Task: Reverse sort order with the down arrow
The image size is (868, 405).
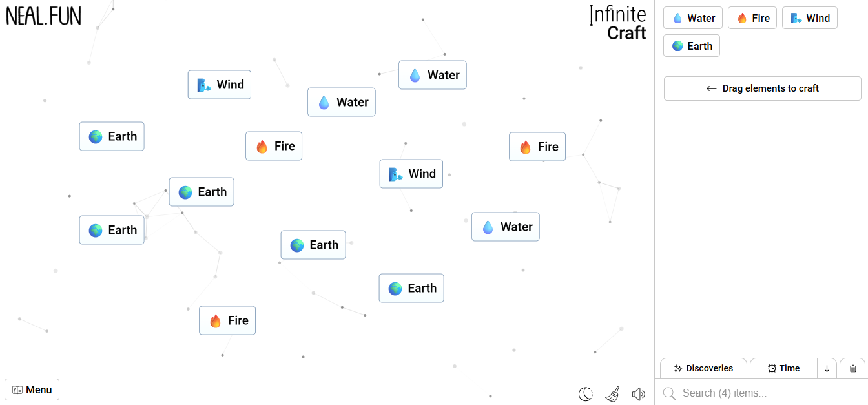Action: click(827, 368)
